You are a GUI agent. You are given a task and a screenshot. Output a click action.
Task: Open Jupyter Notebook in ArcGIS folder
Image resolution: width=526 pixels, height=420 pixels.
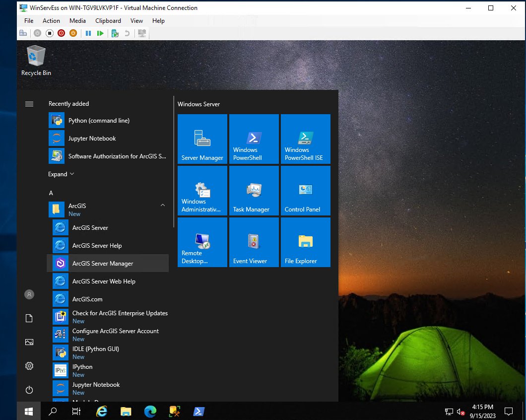(x=108, y=388)
